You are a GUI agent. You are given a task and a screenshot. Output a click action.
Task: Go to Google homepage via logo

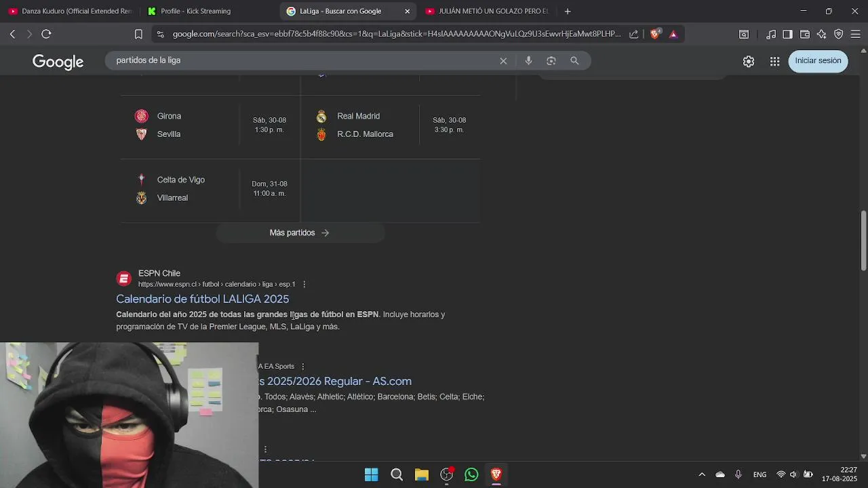point(58,62)
